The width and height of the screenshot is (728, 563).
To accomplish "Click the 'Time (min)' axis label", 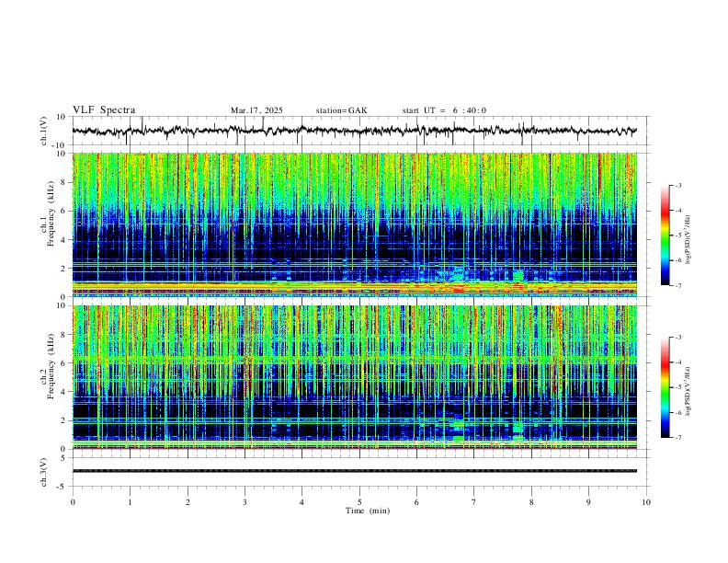I will pyautogui.click(x=368, y=511).
